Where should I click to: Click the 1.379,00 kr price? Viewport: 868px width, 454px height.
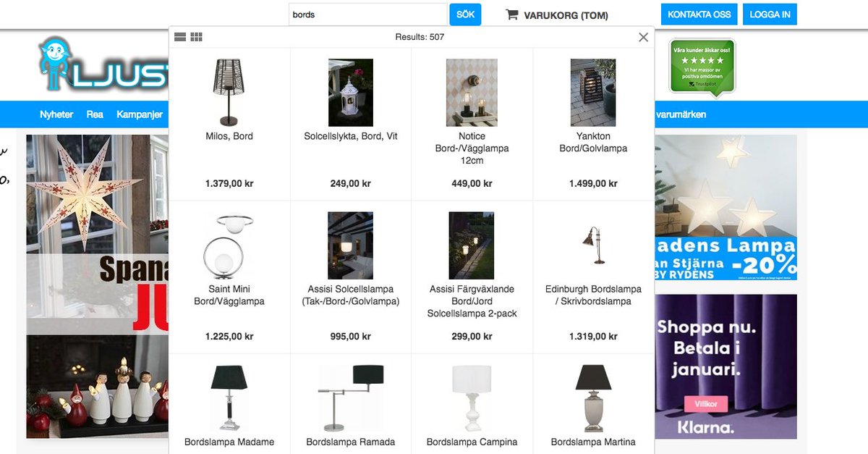pos(229,184)
